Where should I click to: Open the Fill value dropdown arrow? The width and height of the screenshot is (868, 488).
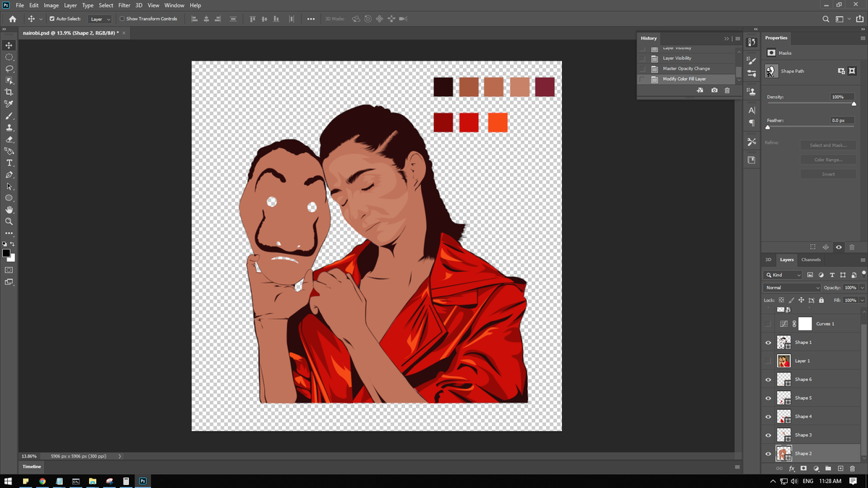click(x=862, y=300)
